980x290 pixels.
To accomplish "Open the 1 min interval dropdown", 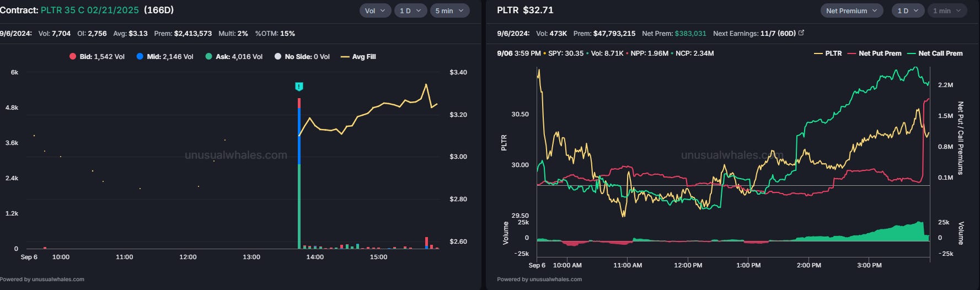I will [947, 10].
